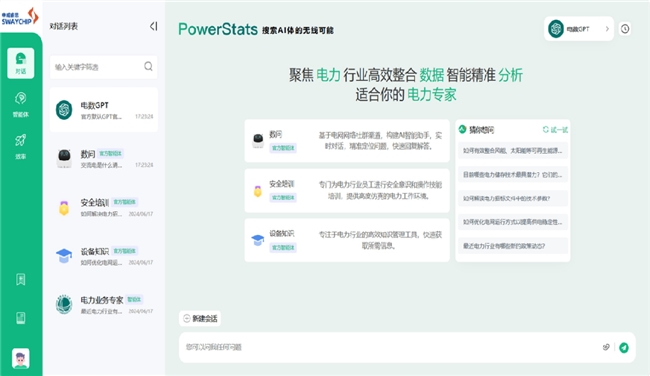Select the 安全培训 agent card
This screenshot has width=650, height=376.
(347, 190)
